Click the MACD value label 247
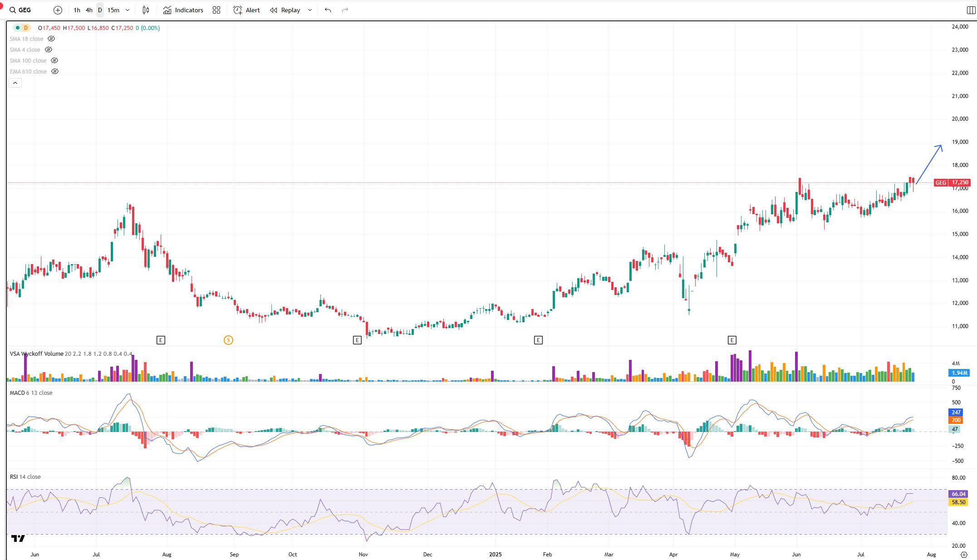This screenshot has width=977, height=560. coord(956,413)
